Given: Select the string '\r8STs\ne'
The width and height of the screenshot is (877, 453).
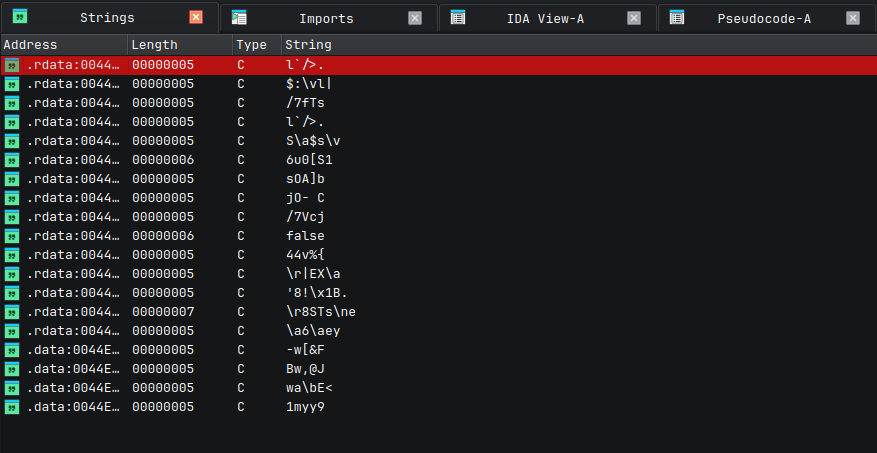Looking at the screenshot, I should 321,313.
